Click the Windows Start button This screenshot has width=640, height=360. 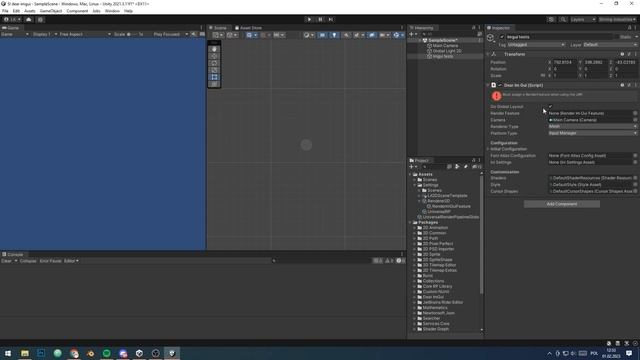pos(8,353)
